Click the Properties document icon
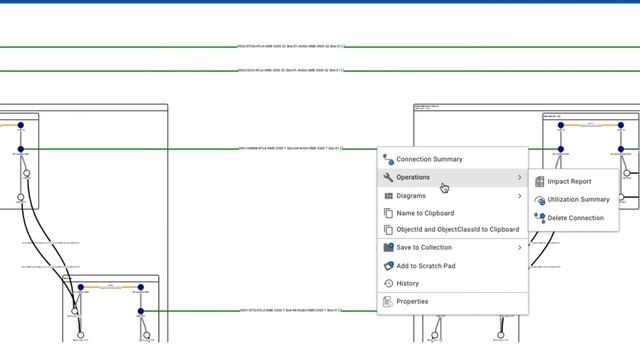The height and width of the screenshot is (360, 640). tap(388, 302)
